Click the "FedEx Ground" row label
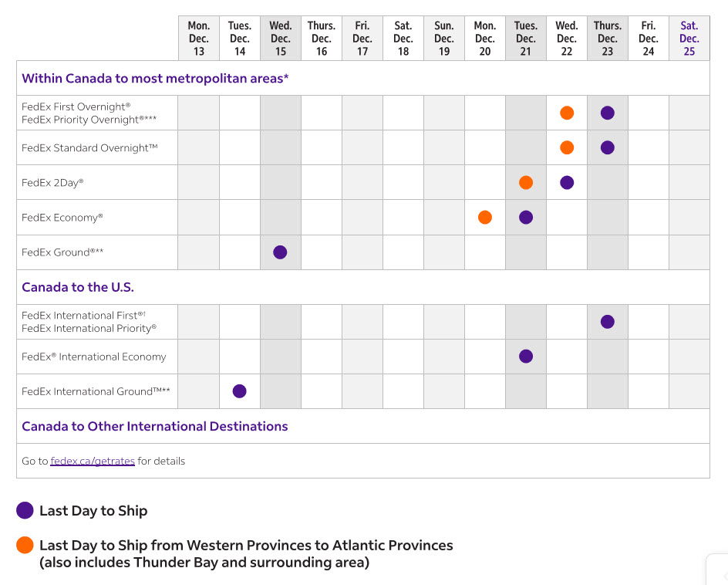Image resolution: width=728 pixels, height=585 pixels. click(62, 252)
